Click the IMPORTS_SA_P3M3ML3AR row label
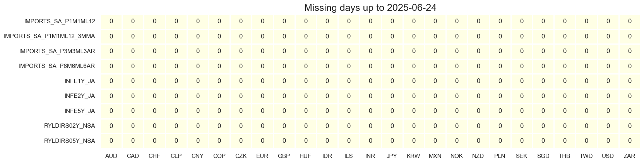 click(57, 51)
